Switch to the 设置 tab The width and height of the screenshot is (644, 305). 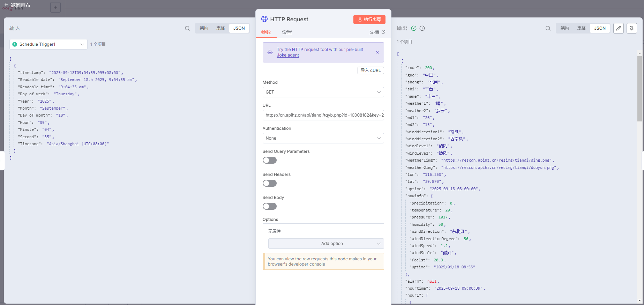[x=287, y=32]
